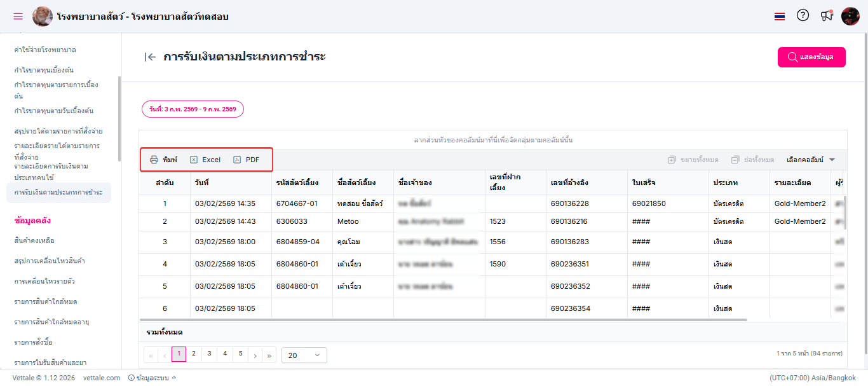Export the table to PDF
Screen dimensions: 868x386
246,160
